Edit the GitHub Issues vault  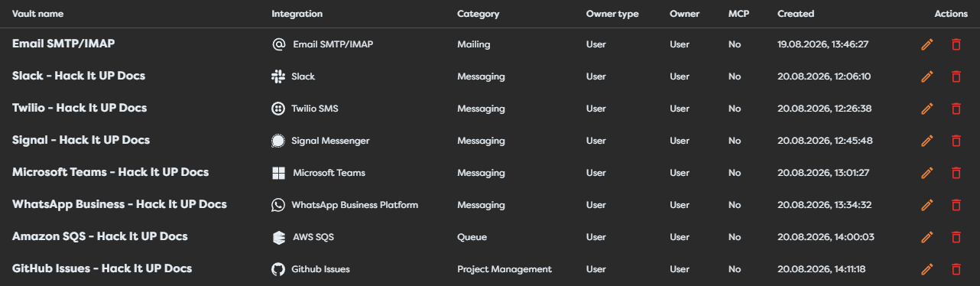click(927, 269)
